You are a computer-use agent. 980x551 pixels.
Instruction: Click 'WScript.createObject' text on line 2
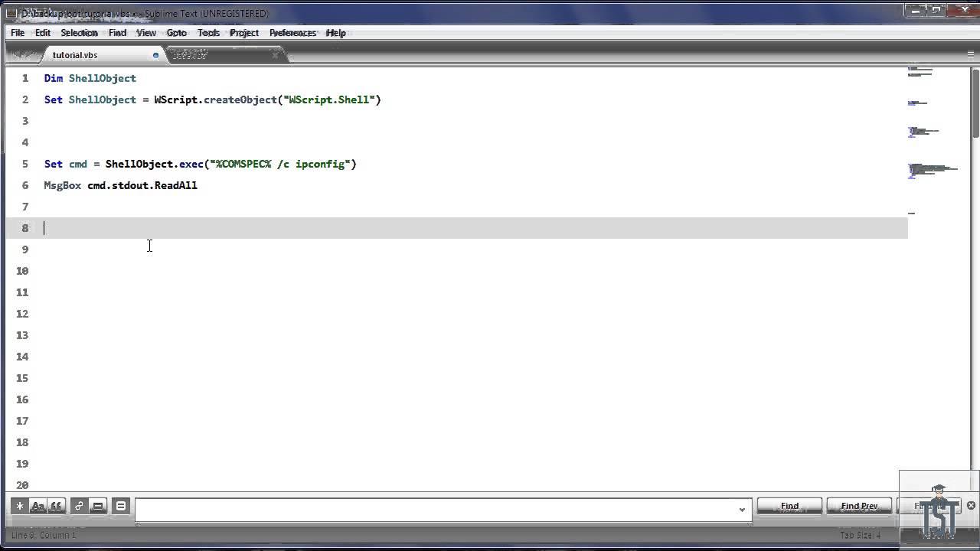coord(215,99)
